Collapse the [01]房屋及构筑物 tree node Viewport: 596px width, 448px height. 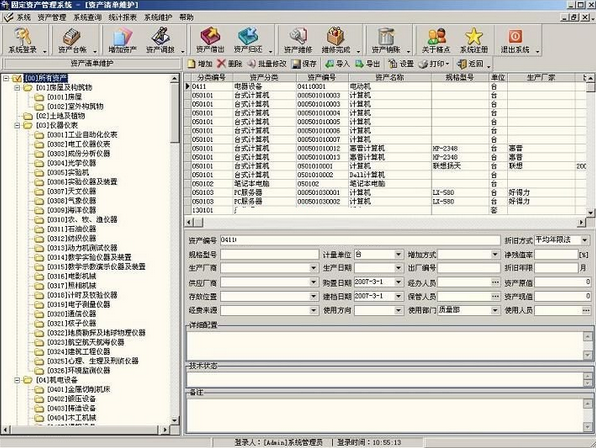click(x=17, y=88)
